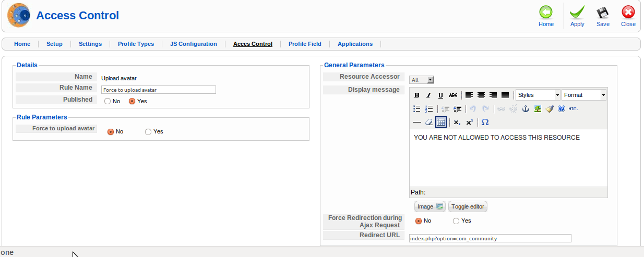Click the editor help question mark icon

click(x=562, y=109)
